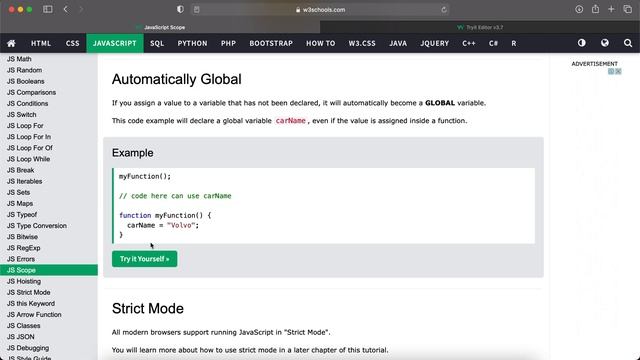Open the search magnifier icon
The image size is (640, 360).
pyautogui.click(x=628, y=43)
